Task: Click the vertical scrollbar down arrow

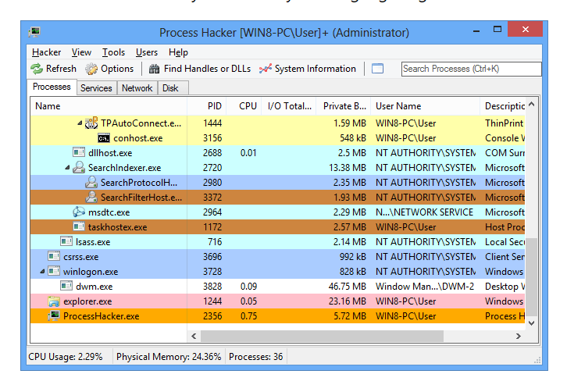Action: pyautogui.click(x=531, y=323)
